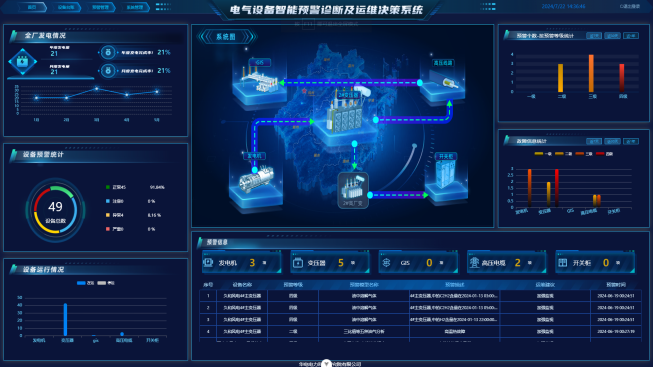Viewport: 653px width, 367px height.
Task: Select the last time-range button in the 告警信息统计 panel
Action: [x=631, y=142]
